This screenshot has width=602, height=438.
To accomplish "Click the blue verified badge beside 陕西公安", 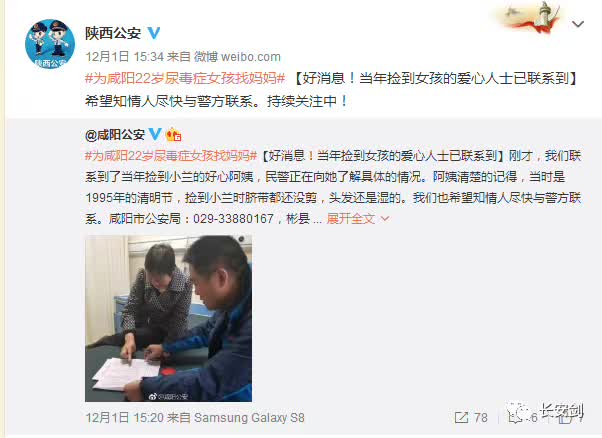I will [154, 33].
